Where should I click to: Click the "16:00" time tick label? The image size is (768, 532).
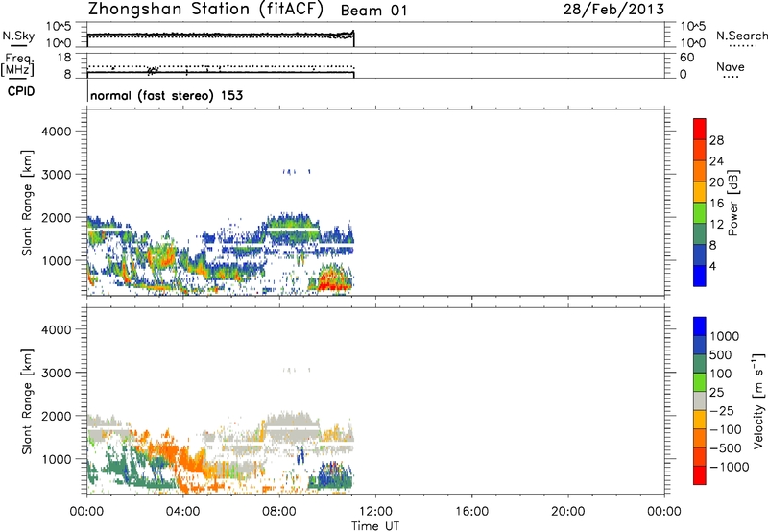click(471, 512)
